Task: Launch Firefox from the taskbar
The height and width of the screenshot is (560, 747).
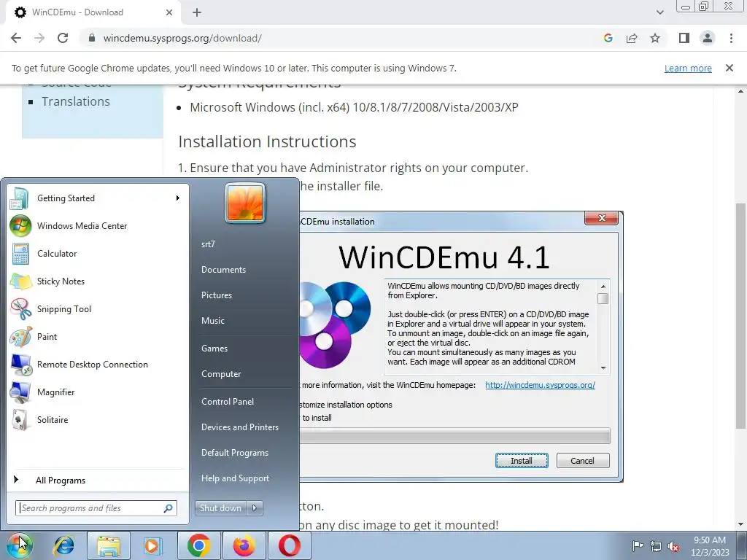Action: pos(244,545)
